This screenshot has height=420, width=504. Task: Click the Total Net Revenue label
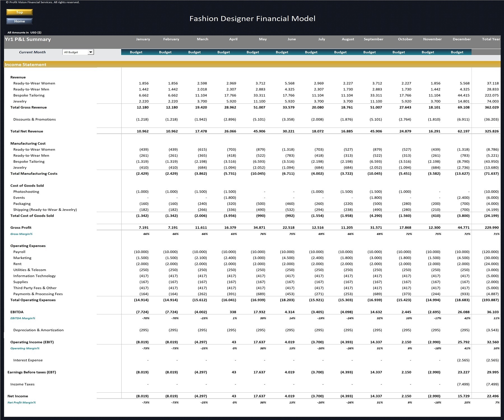coord(27,131)
